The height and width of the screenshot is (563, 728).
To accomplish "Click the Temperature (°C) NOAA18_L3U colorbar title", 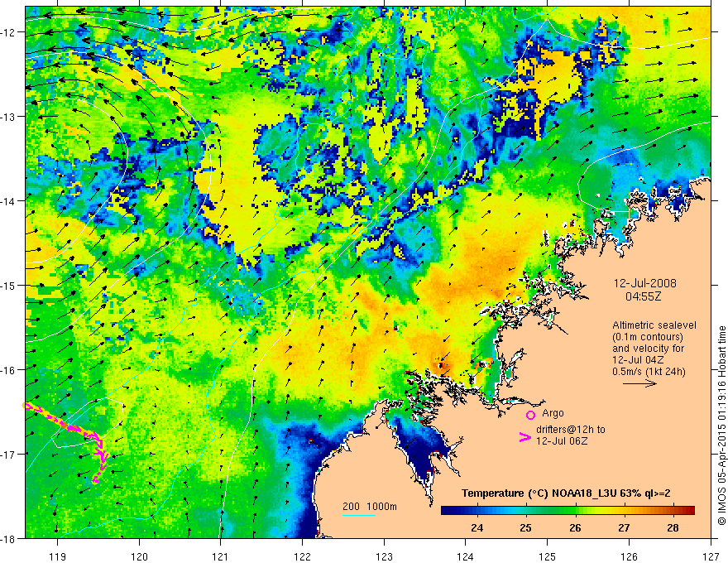I will [x=570, y=493].
